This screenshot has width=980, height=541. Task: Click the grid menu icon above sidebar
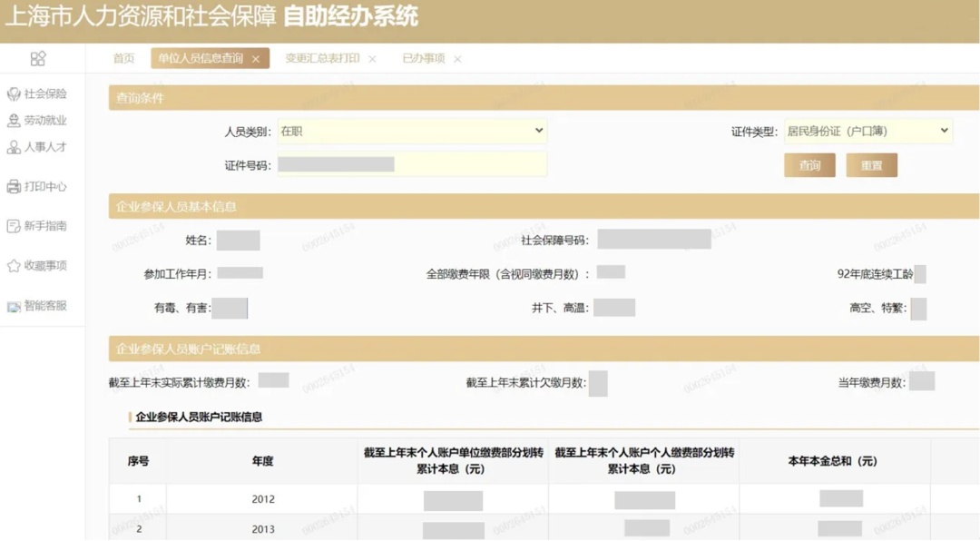[x=38, y=59]
